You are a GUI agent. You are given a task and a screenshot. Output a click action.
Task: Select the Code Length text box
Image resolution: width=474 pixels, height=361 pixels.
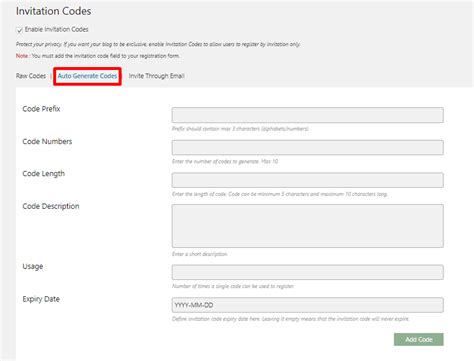point(307,180)
